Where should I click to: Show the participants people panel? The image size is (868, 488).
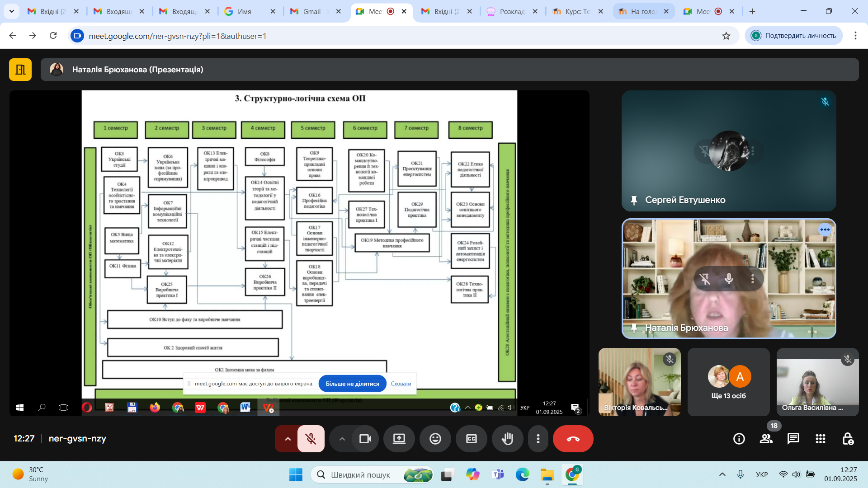766,439
